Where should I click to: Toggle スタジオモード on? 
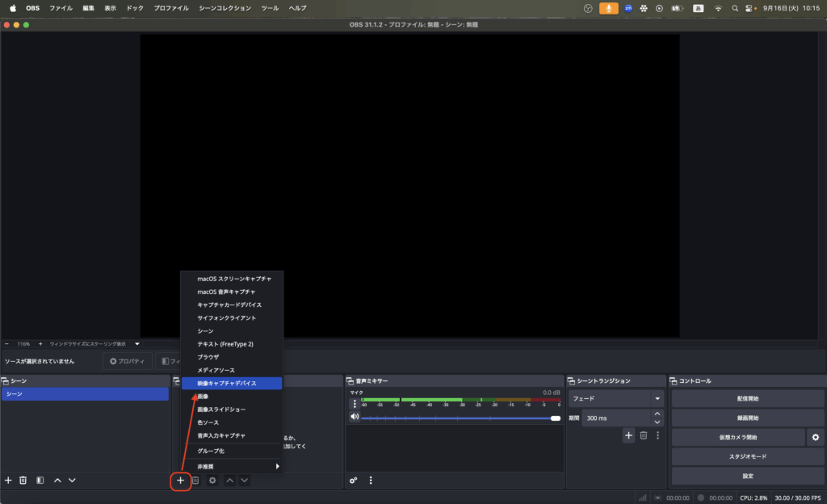[x=747, y=456]
